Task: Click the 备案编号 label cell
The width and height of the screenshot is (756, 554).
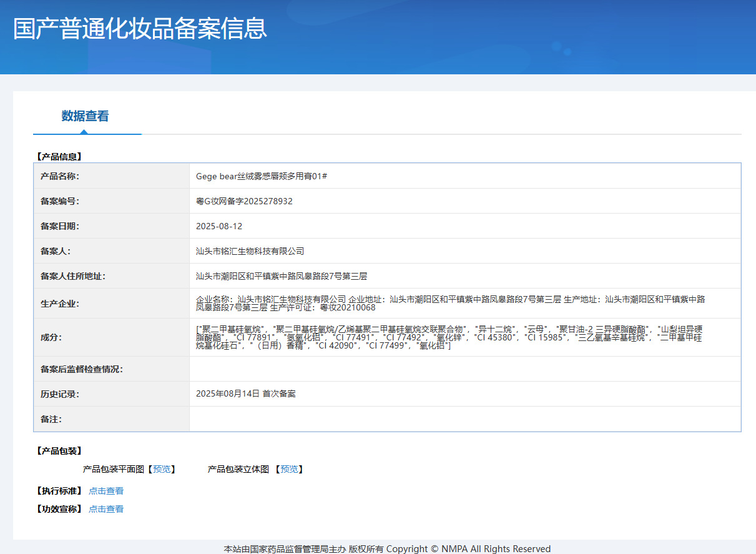Action: [112, 201]
